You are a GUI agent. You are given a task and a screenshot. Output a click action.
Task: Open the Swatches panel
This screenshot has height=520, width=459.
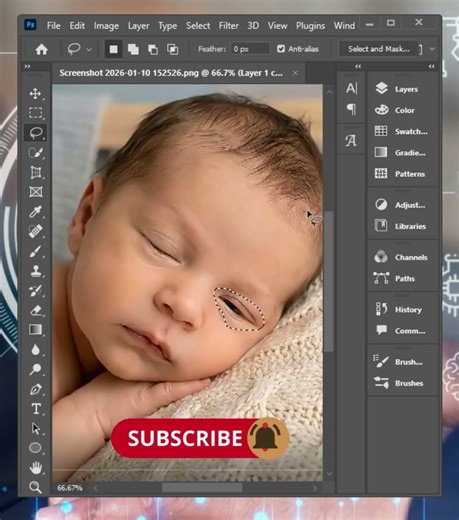coord(402,131)
